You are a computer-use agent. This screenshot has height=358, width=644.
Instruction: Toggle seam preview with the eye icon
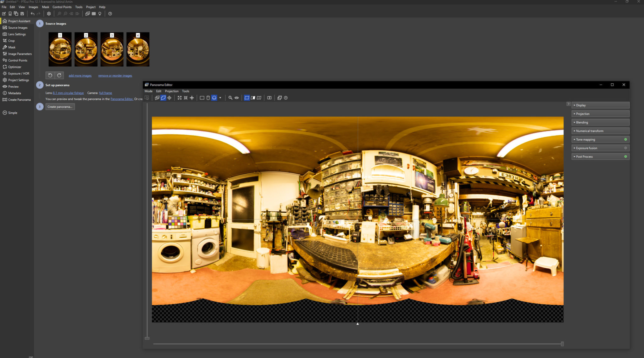[237, 98]
